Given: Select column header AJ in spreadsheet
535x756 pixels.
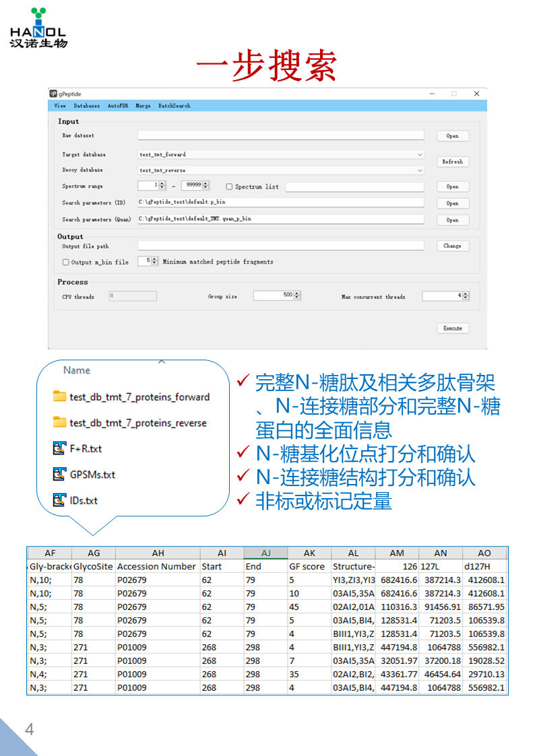Looking at the screenshot, I should pos(265,553).
